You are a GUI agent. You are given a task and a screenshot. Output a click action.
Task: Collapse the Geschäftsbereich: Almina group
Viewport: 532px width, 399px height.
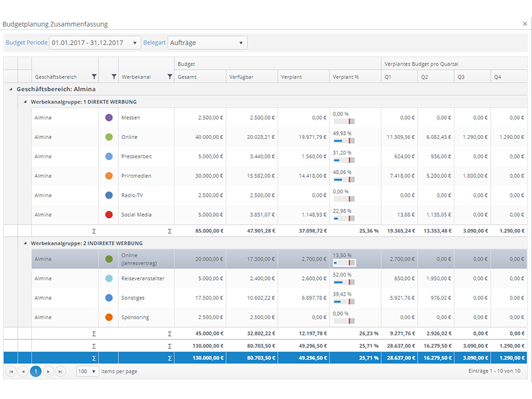coord(11,89)
